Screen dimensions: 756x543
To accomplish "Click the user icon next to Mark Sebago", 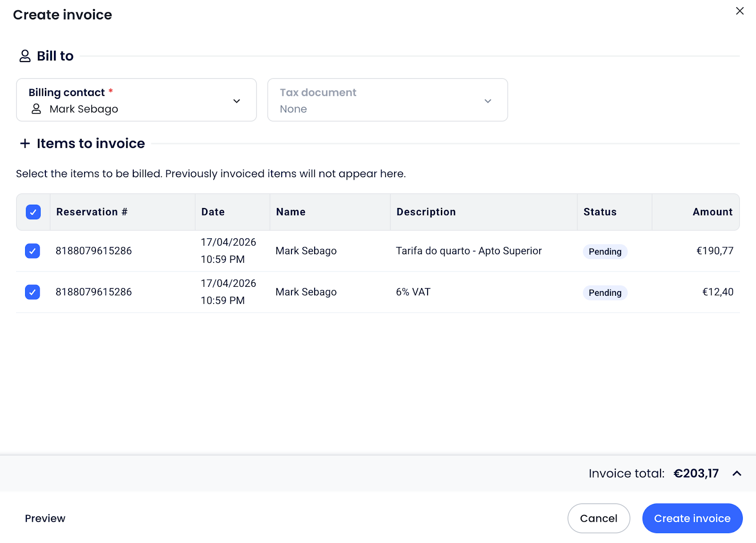I will coord(36,109).
